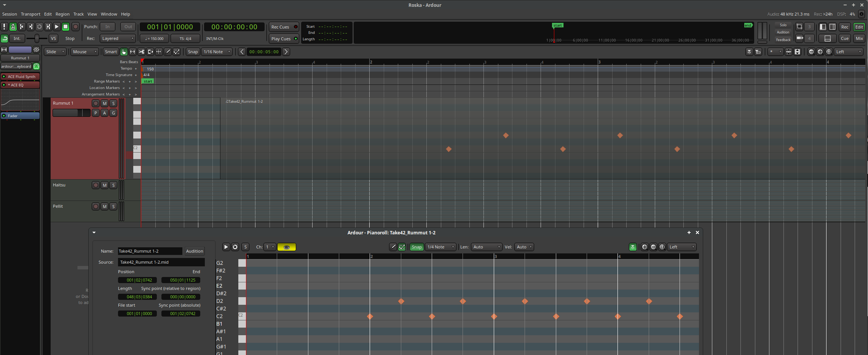Open the Transport menu
This screenshot has width=868, height=355.
[30, 14]
